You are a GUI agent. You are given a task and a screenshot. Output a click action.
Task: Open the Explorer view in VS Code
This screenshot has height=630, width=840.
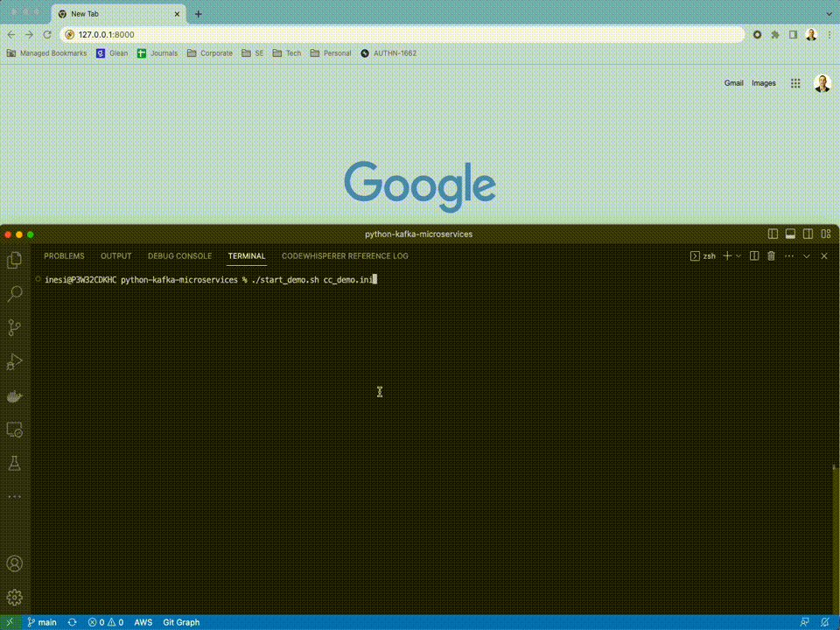click(15, 261)
